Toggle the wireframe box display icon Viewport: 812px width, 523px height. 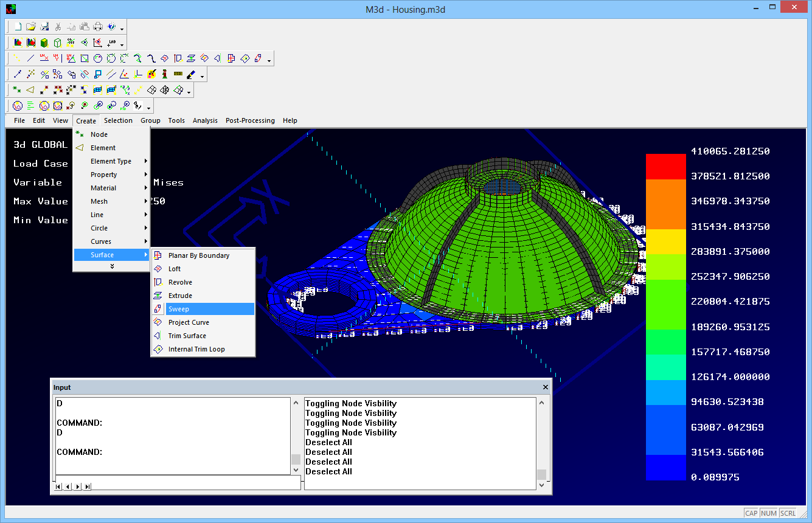(58, 43)
